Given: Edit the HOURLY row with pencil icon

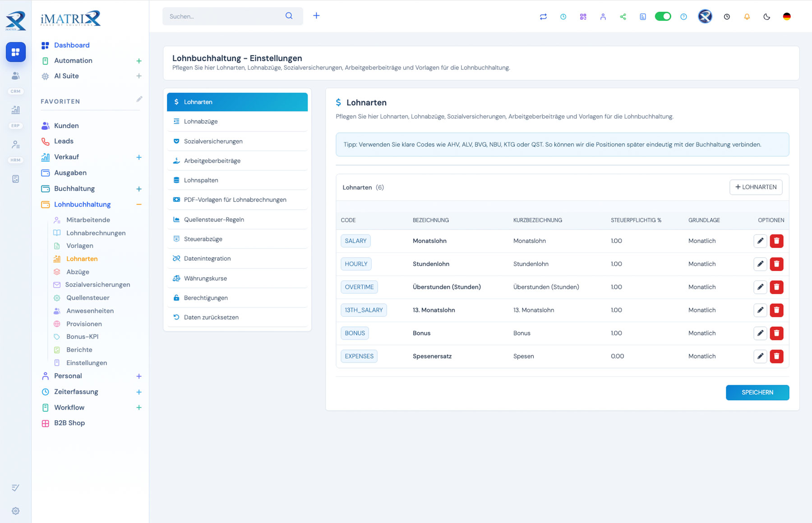Looking at the screenshot, I should click(x=760, y=264).
